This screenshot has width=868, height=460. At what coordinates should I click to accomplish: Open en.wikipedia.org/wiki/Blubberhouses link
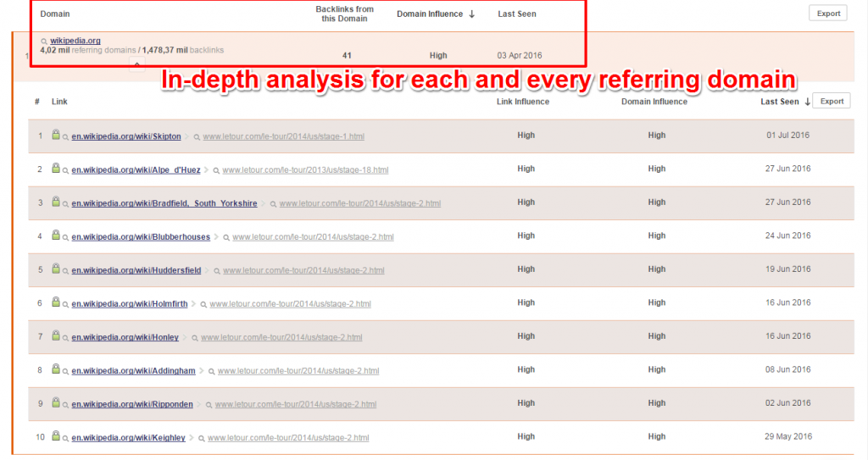point(141,237)
